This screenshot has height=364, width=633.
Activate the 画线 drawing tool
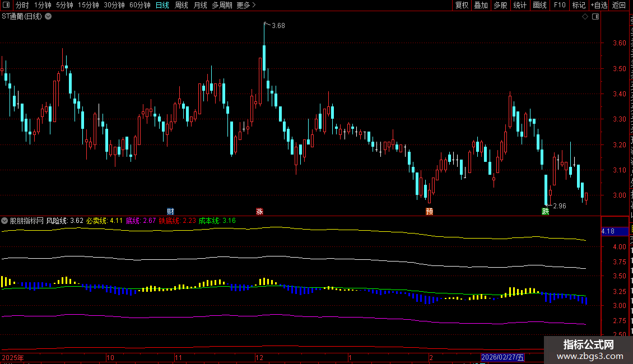pos(539,5)
